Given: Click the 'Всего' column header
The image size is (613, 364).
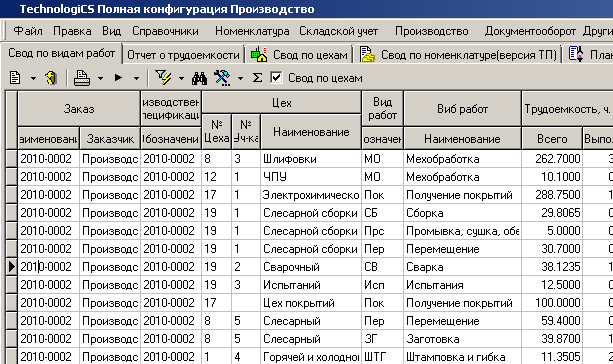Looking at the screenshot, I should [x=552, y=138].
